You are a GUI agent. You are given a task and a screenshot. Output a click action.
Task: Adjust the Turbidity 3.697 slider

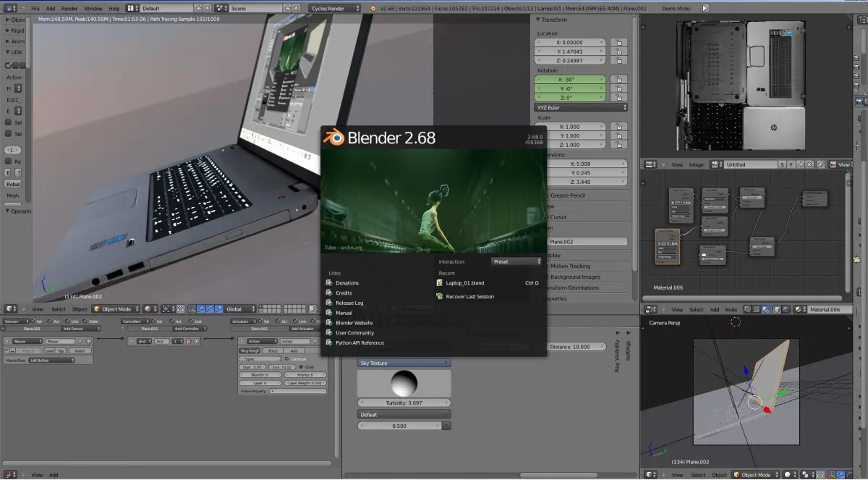[x=404, y=403]
